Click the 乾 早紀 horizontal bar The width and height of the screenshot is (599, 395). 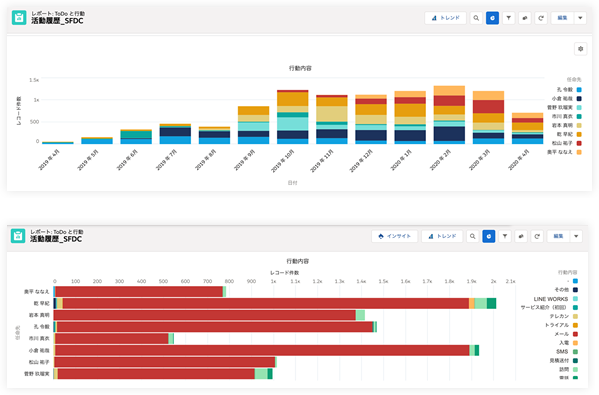(x=275, y=304)
